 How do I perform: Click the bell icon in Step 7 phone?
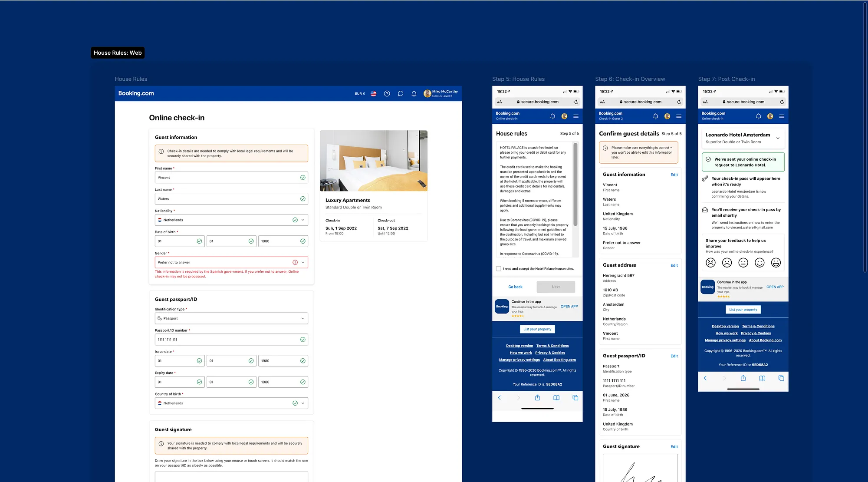(758, 116)
